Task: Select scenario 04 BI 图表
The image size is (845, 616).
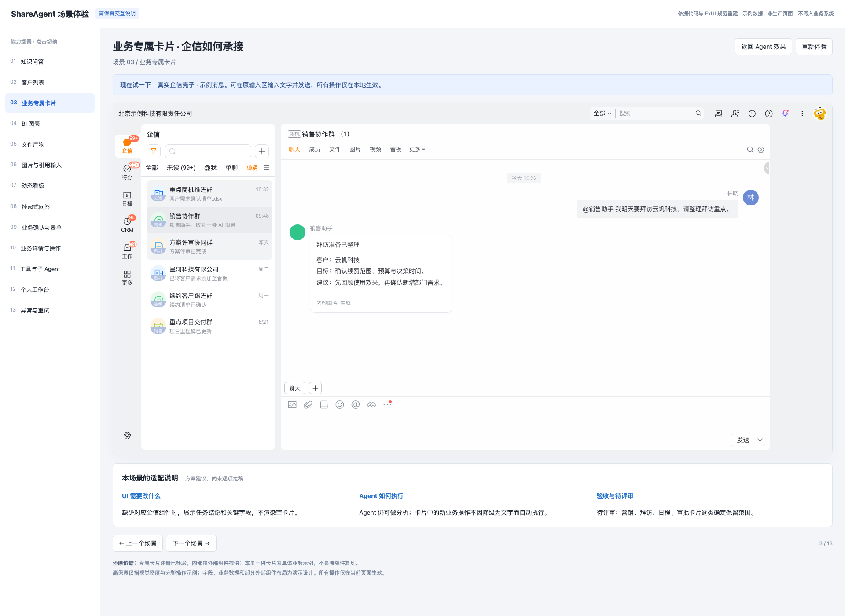Action: (x=50, y=124)
